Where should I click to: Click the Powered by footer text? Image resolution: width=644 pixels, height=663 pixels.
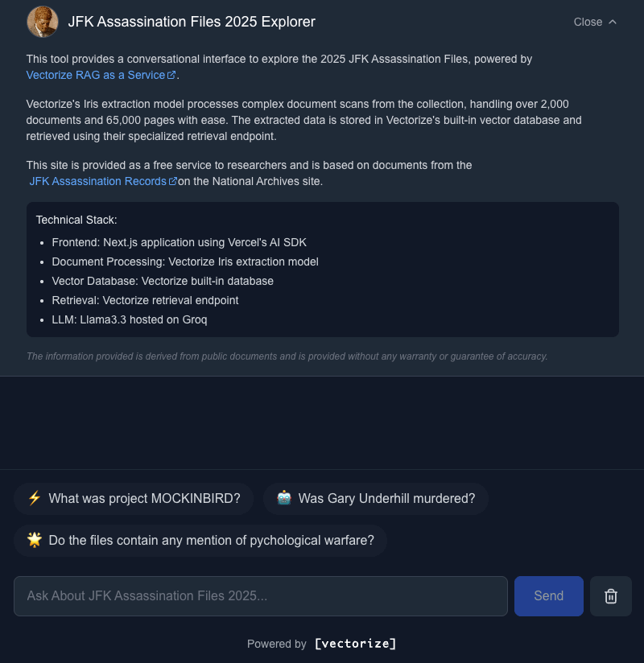pos(276,644)
